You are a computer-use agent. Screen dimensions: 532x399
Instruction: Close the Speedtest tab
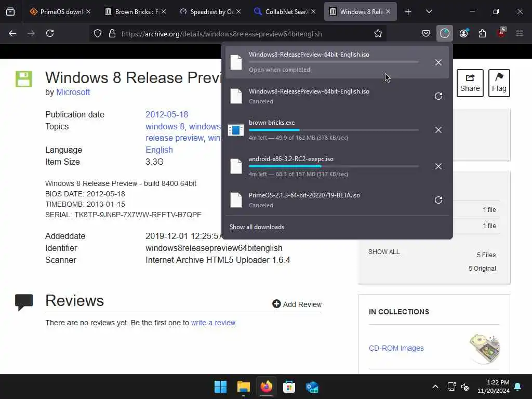[x=238, y=11]
